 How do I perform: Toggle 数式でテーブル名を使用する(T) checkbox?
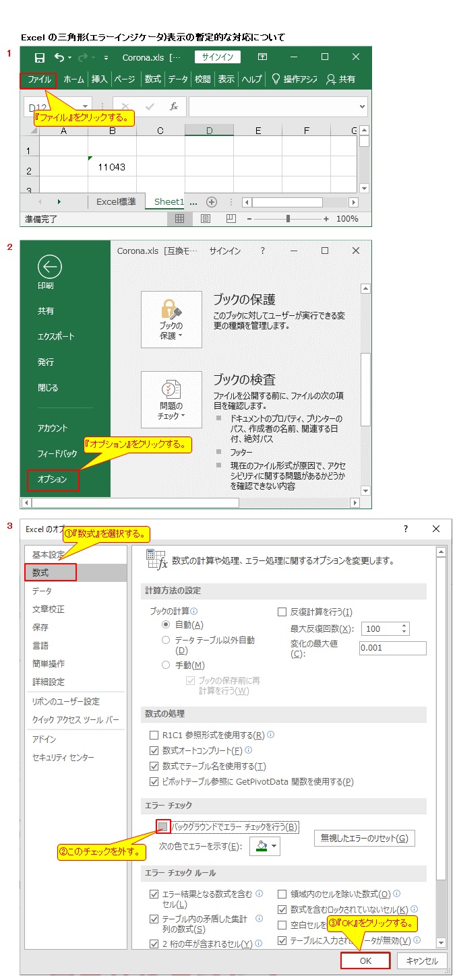click(154, 766)
